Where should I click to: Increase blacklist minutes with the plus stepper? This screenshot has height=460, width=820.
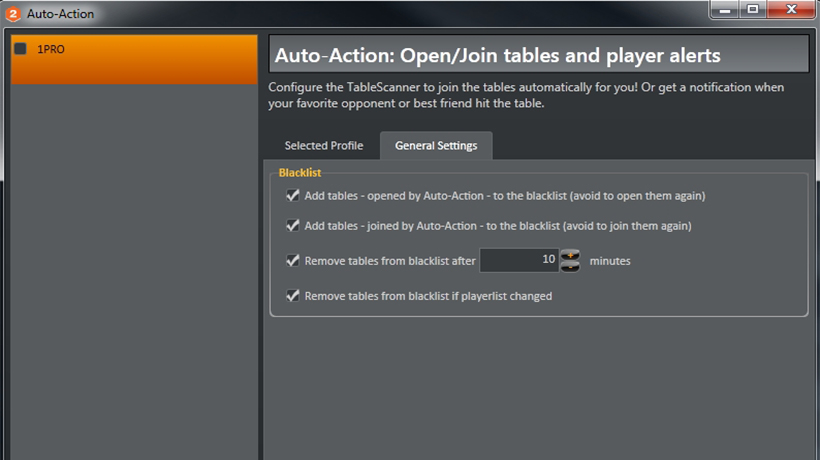pos(570,255)
